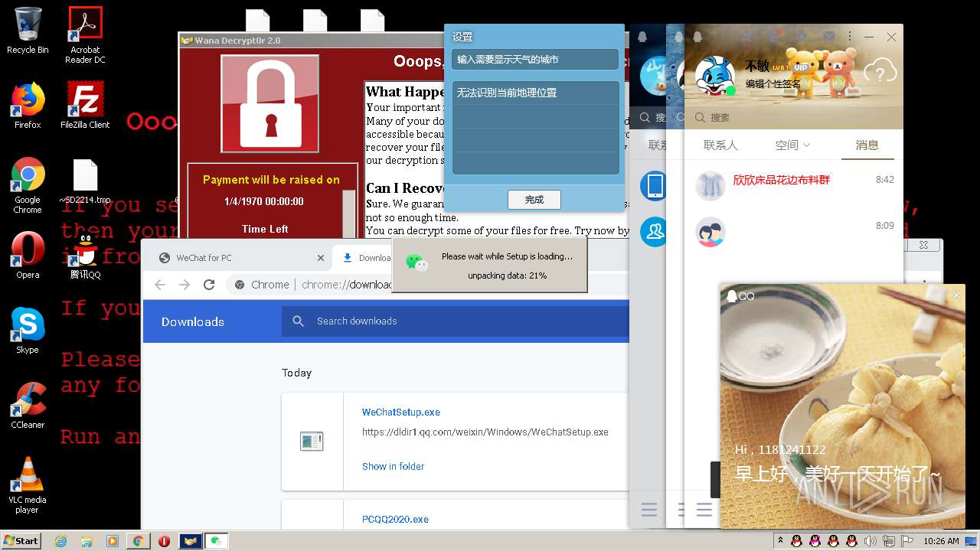Open the mail envelope icon in QQ header
Screen dimensions: 980x551
click(x=828, y=37)
